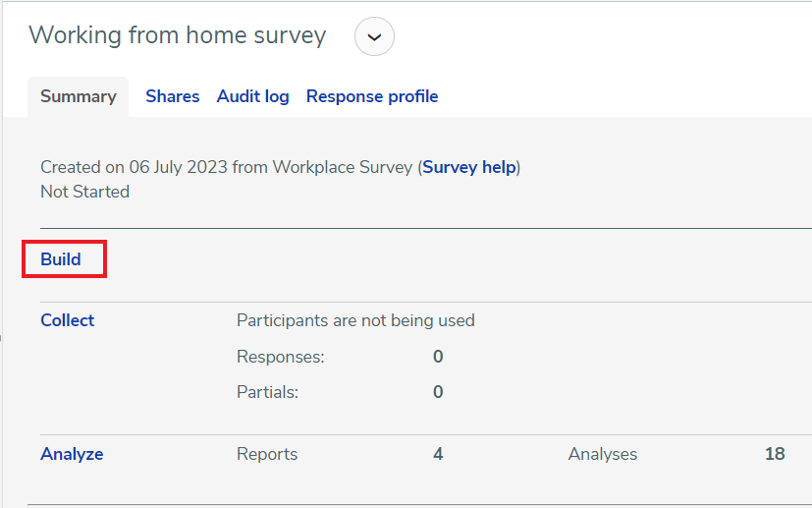The height and width of the screenshot is (508, 812).
Task: Expand the survey title chevron dropdown
Action: [x=374, y=36]
